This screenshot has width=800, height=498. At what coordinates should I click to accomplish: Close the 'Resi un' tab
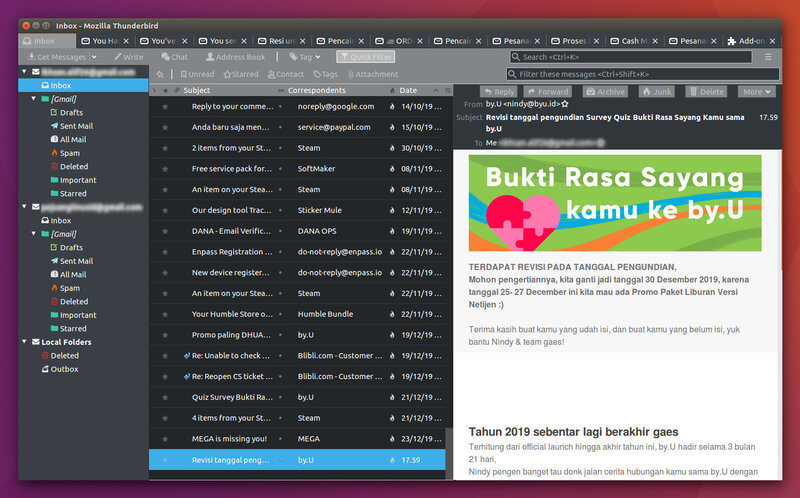coord(303,41)
